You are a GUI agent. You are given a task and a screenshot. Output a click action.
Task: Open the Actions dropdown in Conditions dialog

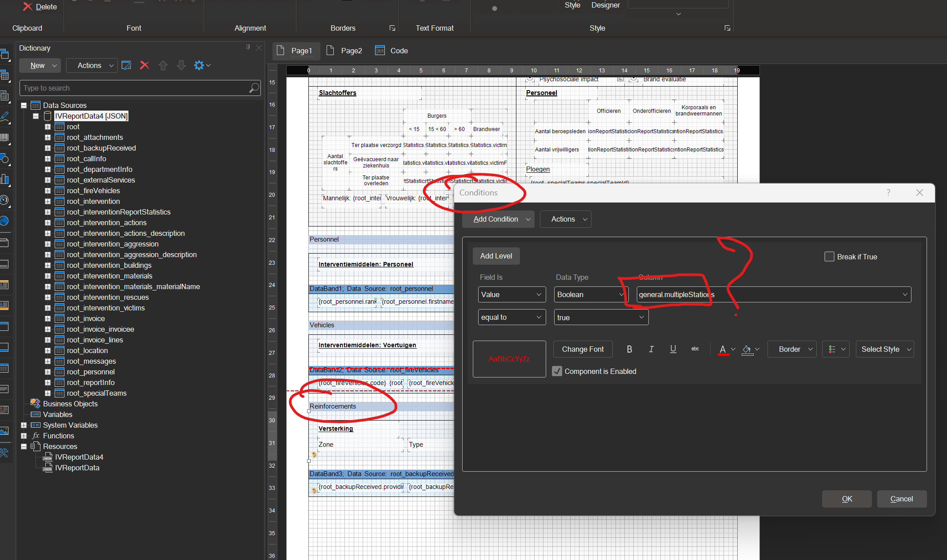(x=565, y=219)
